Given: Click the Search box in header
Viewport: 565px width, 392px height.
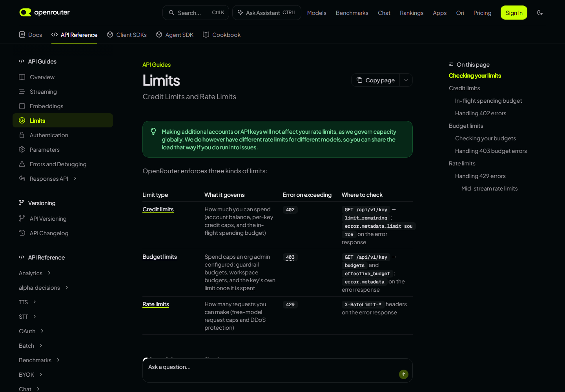Looking at the screenshot, I should pyautogui.click(x=197, y=13).
